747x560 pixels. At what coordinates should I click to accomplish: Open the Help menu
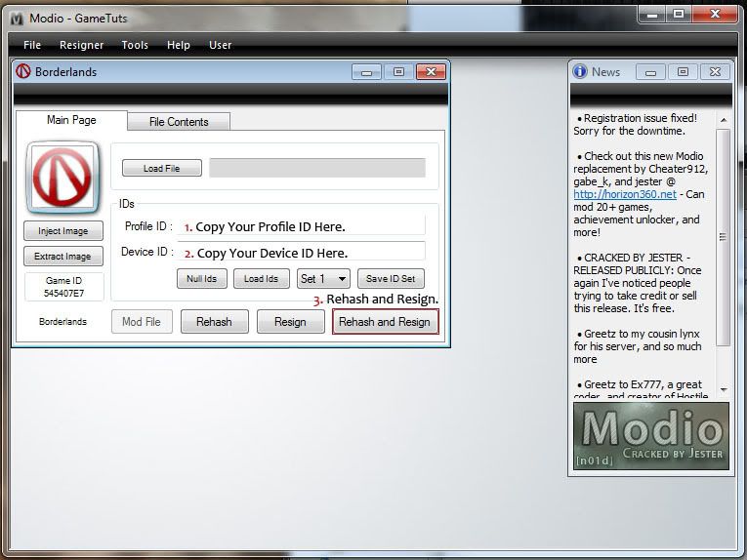coord(178,45)
